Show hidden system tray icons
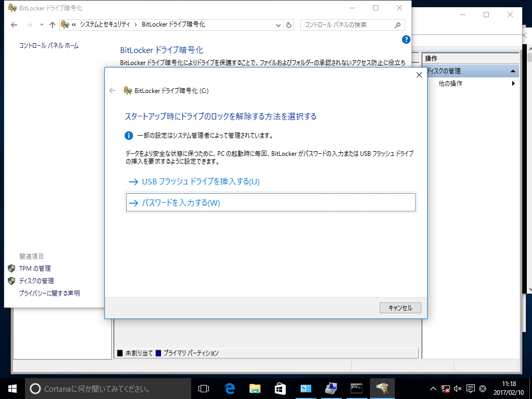Screen dimensions: 532x399 pyautogui.click(x=433, y=389)
